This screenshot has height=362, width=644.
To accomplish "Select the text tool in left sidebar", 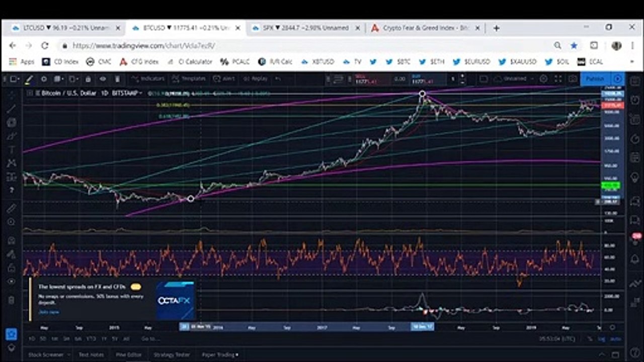I will point(12,149).
